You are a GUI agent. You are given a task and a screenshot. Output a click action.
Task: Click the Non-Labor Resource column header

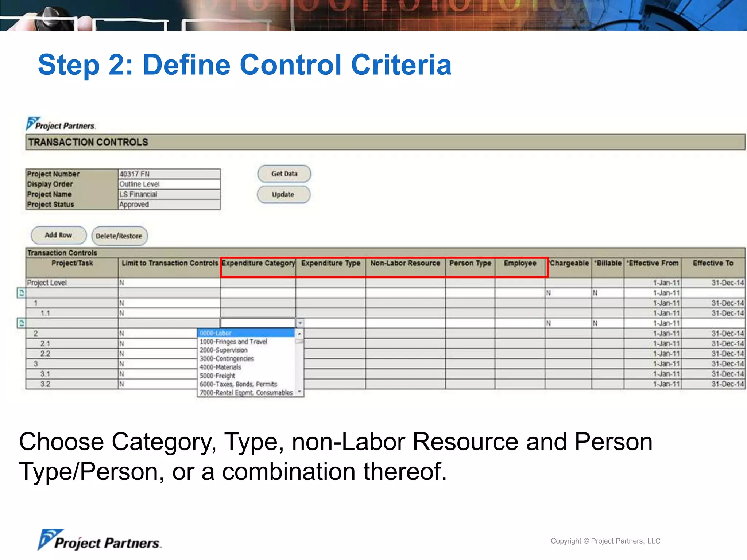pyautogui.click(x=406, y=267)
